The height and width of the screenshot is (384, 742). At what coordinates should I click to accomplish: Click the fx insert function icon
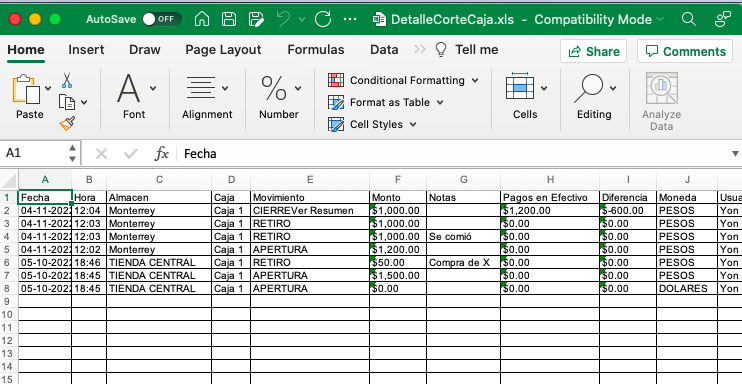tap(162, 153)
